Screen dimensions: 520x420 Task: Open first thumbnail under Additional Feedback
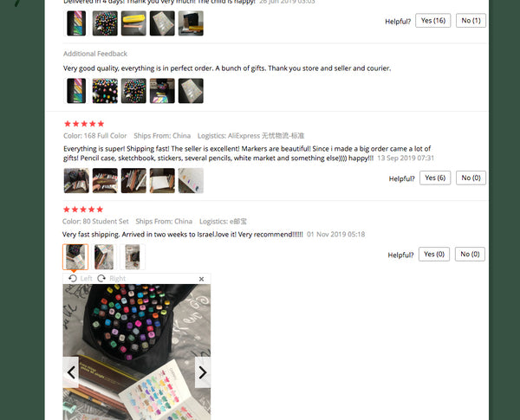pos(76,91)
